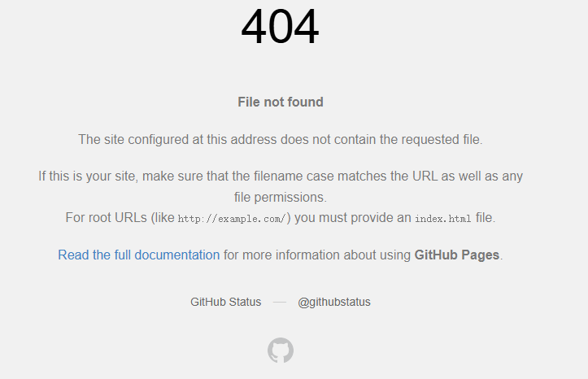This screenshot has height=379, width=588.
Task: Click the large 404 heading
Action: (281, 27)
